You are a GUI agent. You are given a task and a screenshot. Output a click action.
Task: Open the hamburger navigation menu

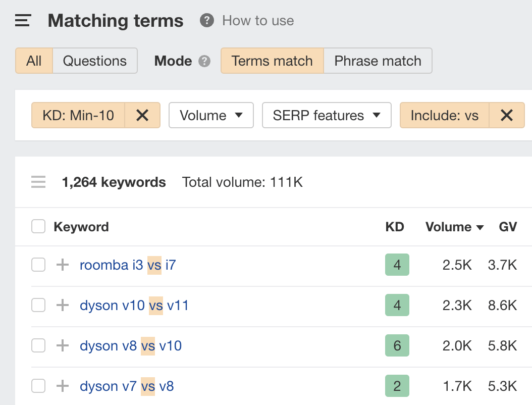point(22,20)
